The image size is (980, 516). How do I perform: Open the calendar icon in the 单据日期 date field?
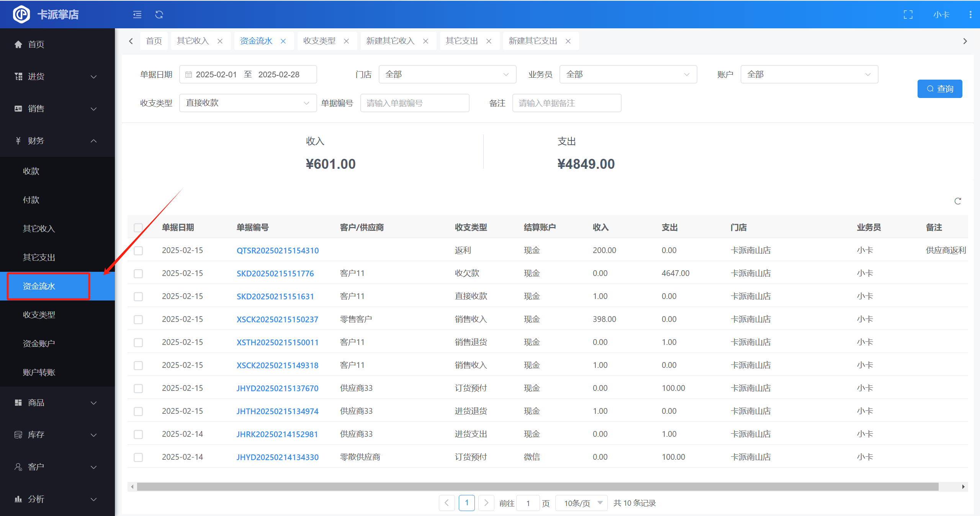click(x=188, y=75)
